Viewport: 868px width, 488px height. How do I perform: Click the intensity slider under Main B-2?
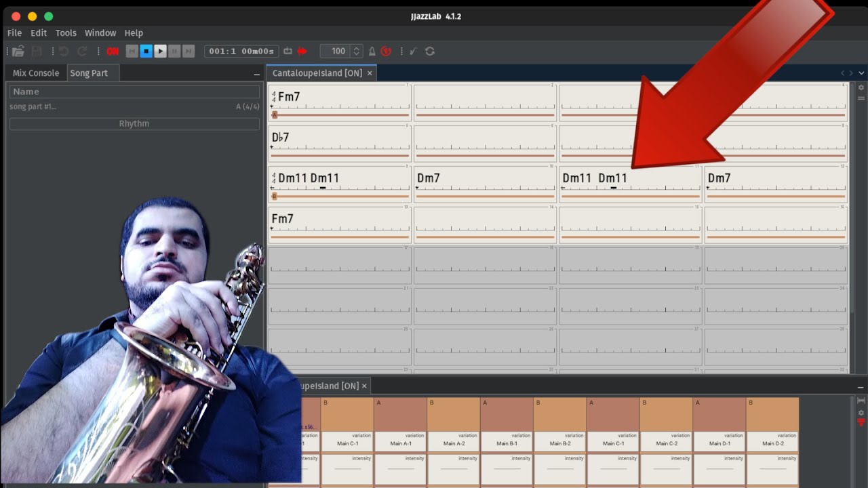click(x=560, y=469)
